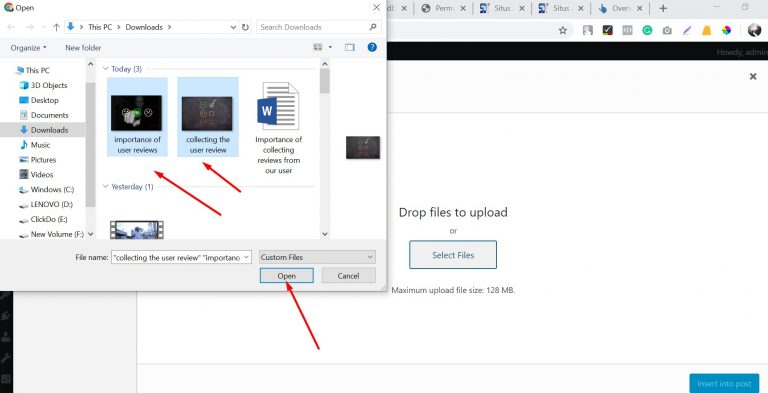The width and height of the screenshot is (768, 393).
Task: Open the view options dropdown arrow
Action: pyautogui.click(x=330, y=47)
